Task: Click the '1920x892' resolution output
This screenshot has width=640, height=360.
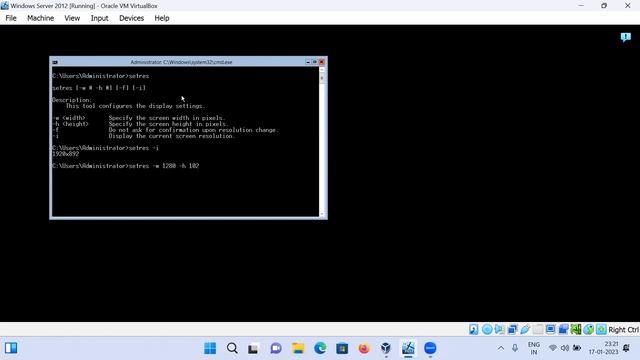Action: 66,154
